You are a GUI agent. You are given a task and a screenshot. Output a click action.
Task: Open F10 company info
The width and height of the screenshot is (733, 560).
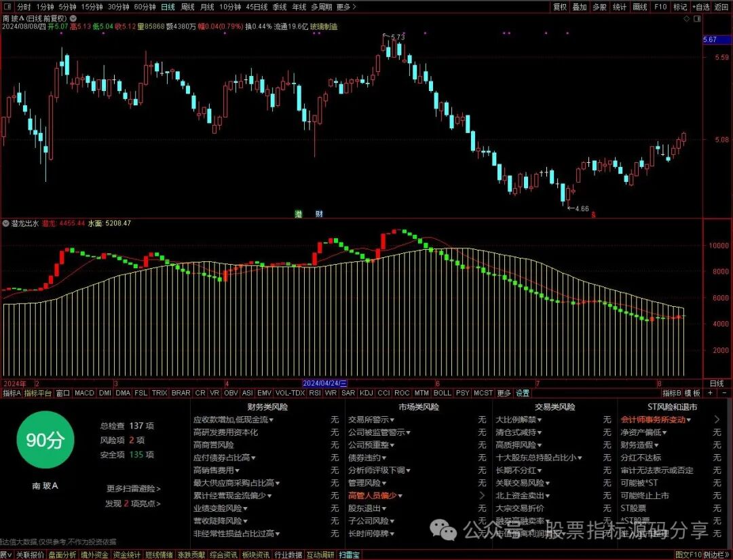click(x=660, y=7)
